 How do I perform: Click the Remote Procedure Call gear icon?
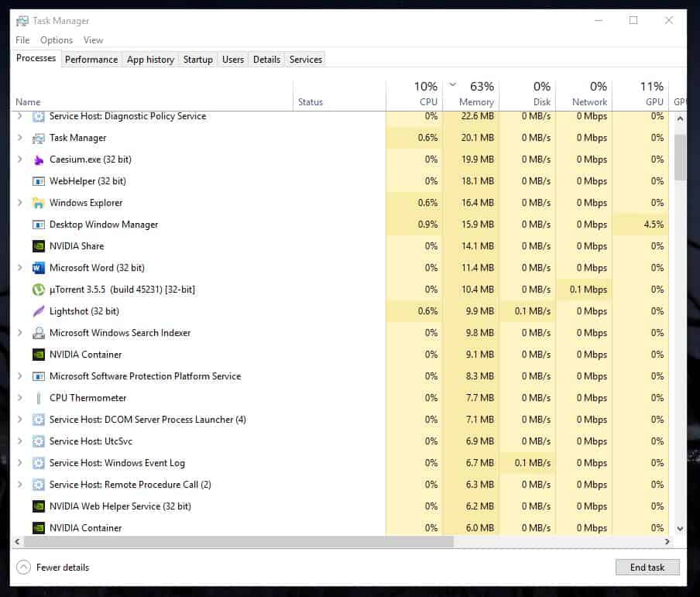point(39,485)
